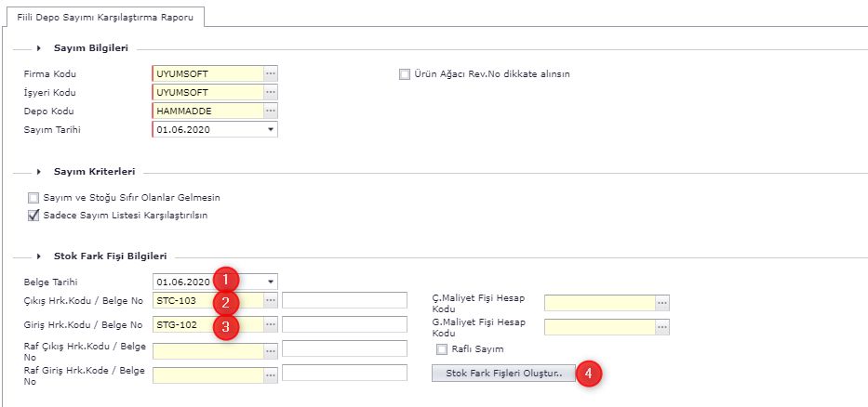Image resolution: width=868 pixels, height=407 pixels.
Task: Uncheck Sadece Sayım Listesi Karşılaştırılsın
Action: tap(34, 216)
